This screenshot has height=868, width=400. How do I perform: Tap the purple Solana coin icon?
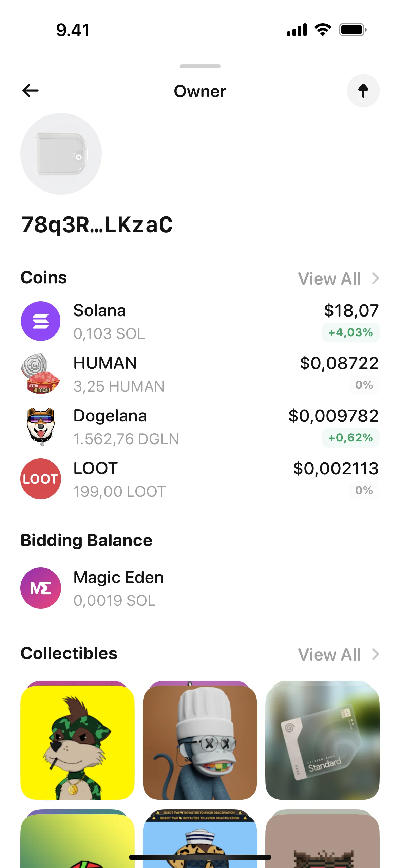(x=41, y=321)
